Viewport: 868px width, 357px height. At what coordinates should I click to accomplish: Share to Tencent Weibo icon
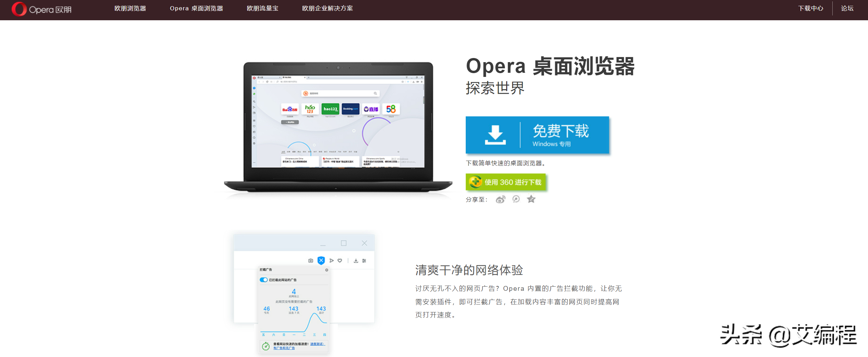coord(516,199)
